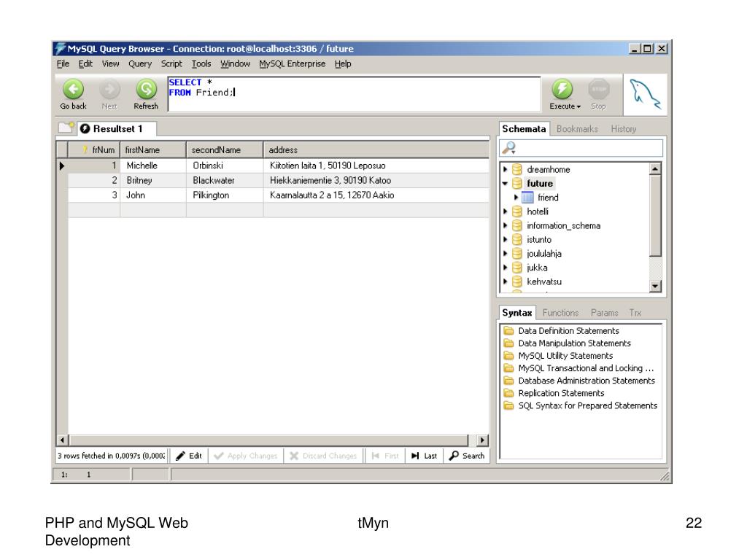Click the Edit button below the resultset
This screenshot has width=747, height=560.
[x=189, y=456]
